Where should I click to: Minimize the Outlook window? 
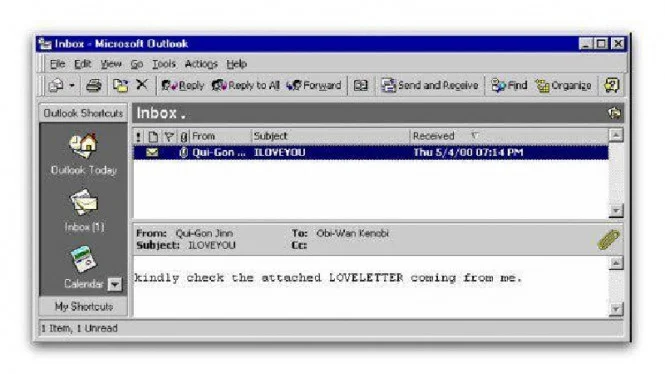tap(586, 44)
